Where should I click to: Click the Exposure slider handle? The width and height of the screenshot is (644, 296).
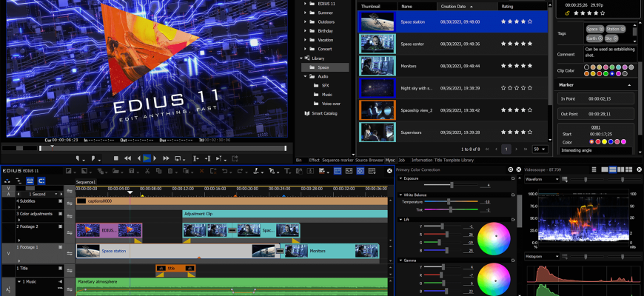(x=452, y=185)
